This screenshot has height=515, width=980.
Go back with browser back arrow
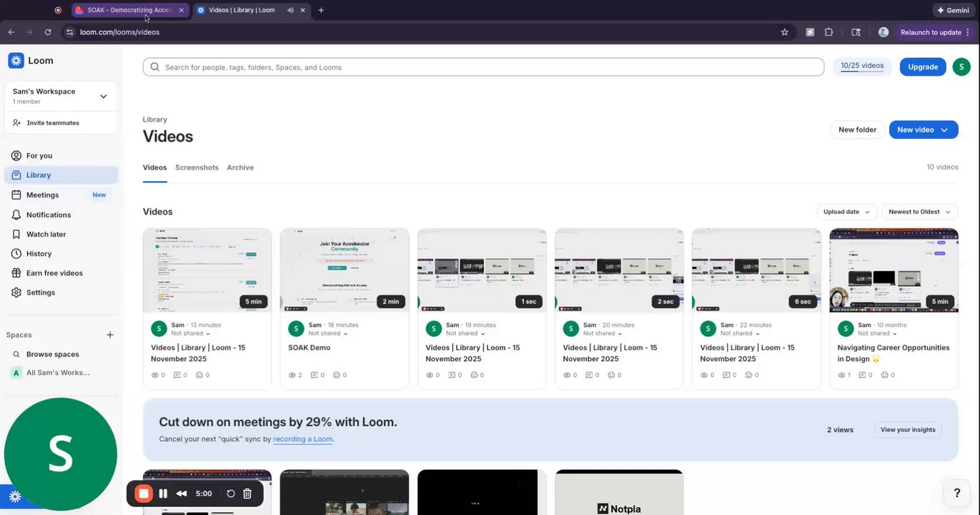[11, 32]
